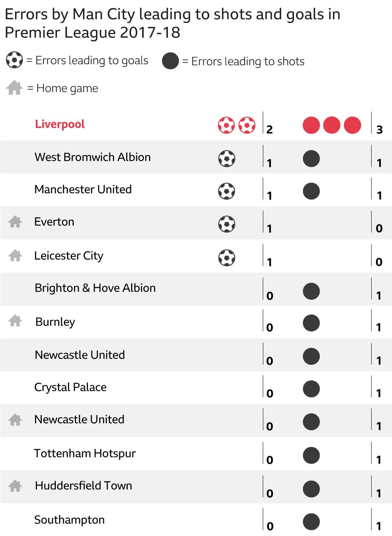
Task: Click the house icon beside Burnley
Action: [15, 321]
